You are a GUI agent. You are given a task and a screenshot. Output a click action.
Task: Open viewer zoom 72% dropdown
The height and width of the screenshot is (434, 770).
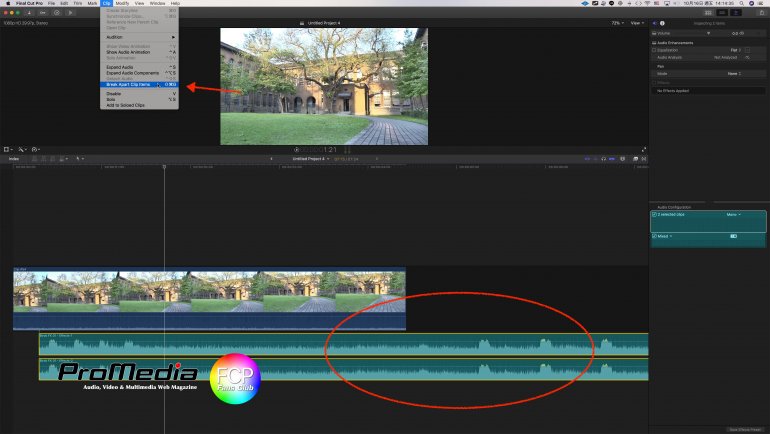click(617, 23)
